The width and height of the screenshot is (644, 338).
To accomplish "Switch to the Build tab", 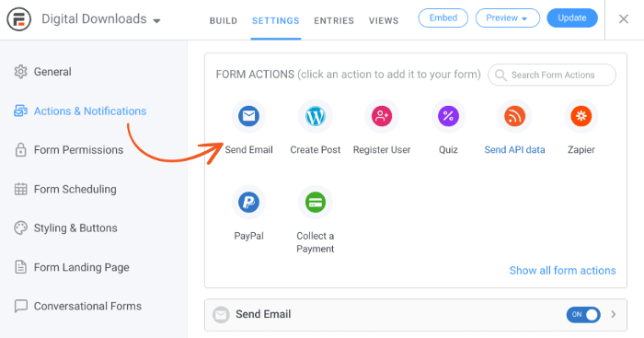I will click(224, 20).
